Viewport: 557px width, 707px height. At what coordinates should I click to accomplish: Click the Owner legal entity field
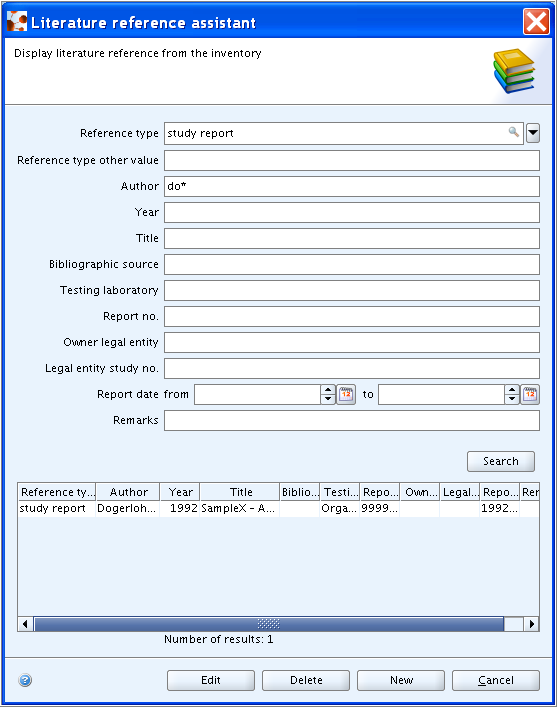click(x=352, y=342)
